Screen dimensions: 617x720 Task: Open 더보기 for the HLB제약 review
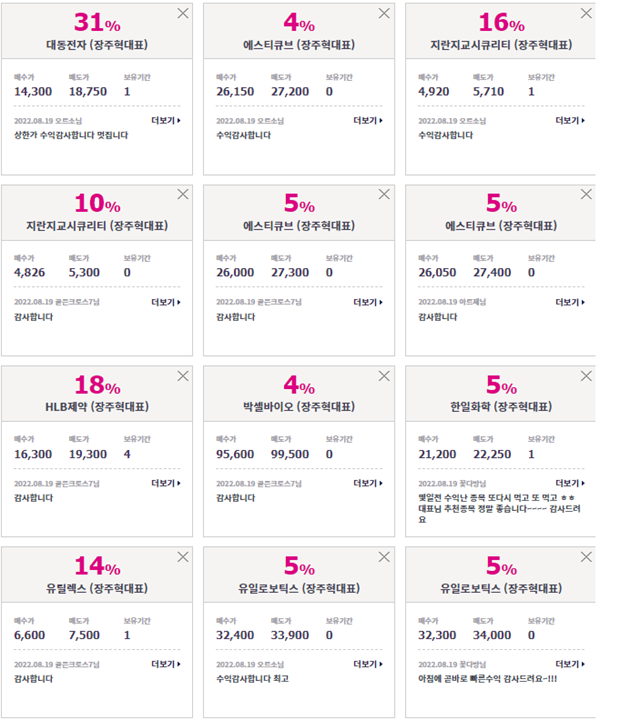click(x=166, y=483)
